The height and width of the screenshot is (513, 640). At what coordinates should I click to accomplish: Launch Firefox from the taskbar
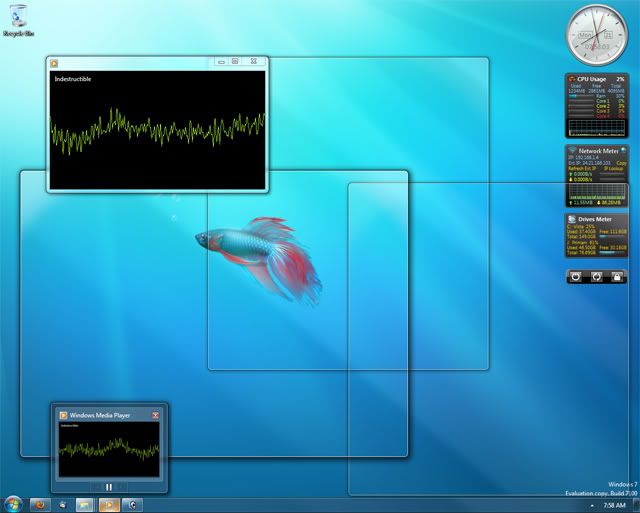click(x=41, y=505)
